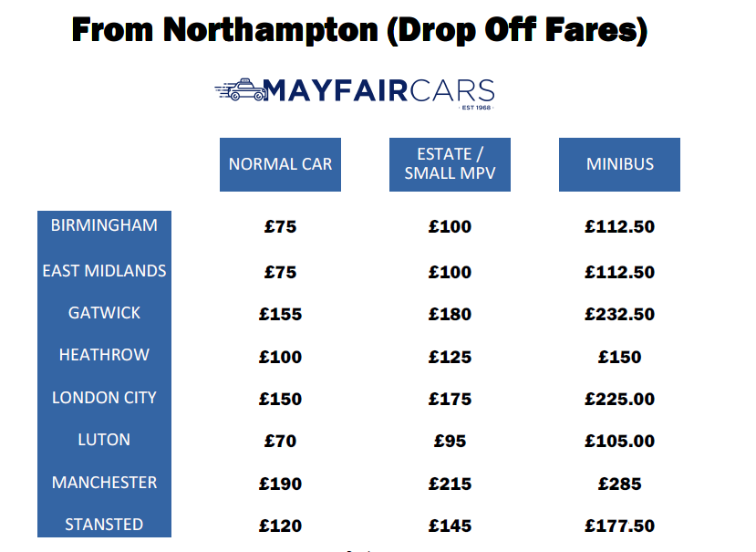The height and width of the screenshot is (552, 756).
Task: Click the EAST MIDLANDS destination label
Action: (x=104, y=271)
